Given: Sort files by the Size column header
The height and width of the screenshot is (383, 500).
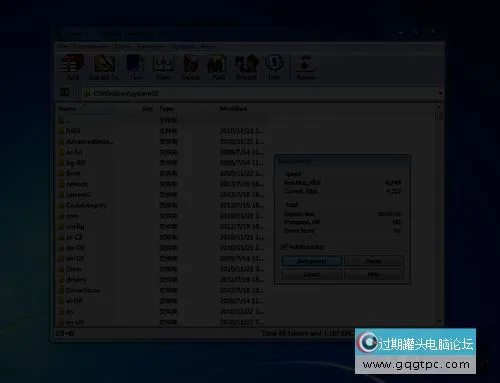Looking at the screenshot, I should [x=147, y=109].
